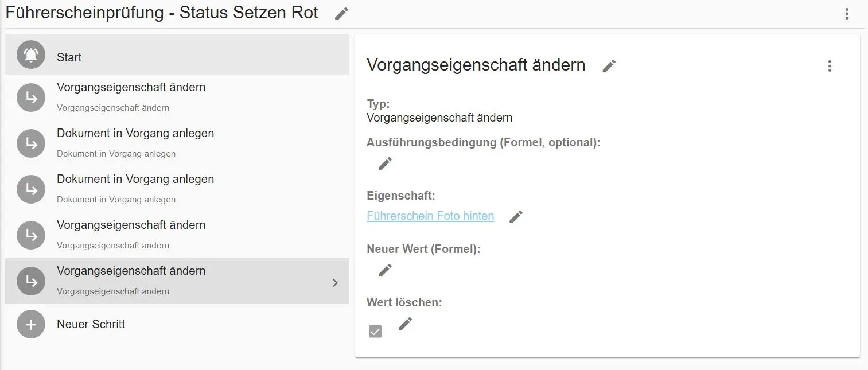This screenshot has height=370, width=868.
Task: Add a new step via Neuer Schritt
Action: pyautogui.click(x=90, y=324)
